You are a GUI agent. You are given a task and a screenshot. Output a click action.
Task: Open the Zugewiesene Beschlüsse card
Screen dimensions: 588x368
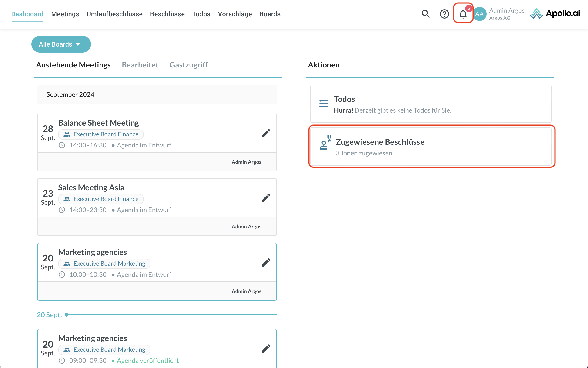coord(431,147)
